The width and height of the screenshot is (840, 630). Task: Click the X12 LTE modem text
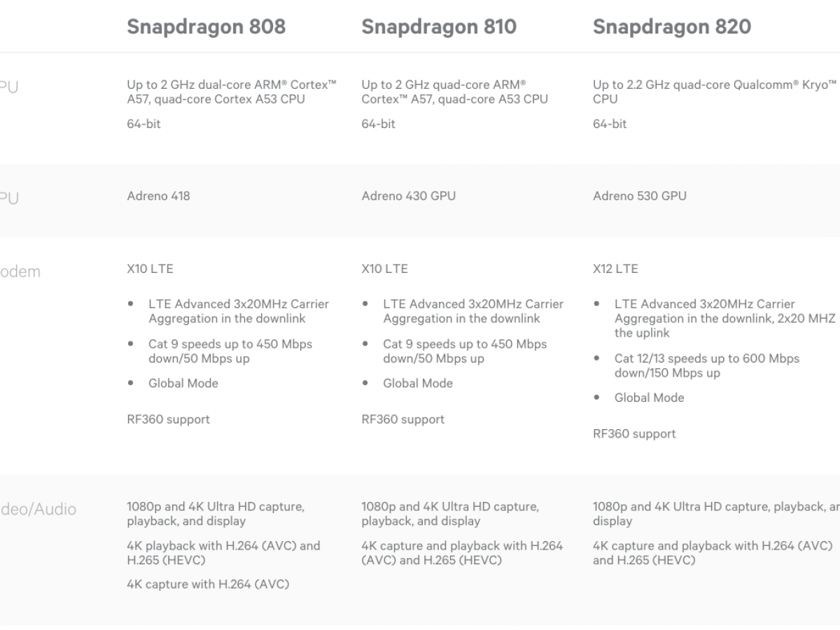click(x=615, y=269)
